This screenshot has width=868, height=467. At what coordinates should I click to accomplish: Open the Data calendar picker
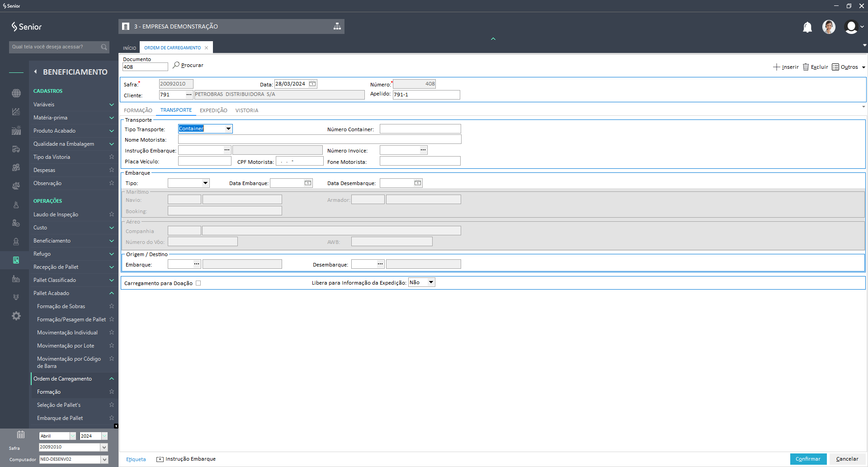tap(312, 84)
